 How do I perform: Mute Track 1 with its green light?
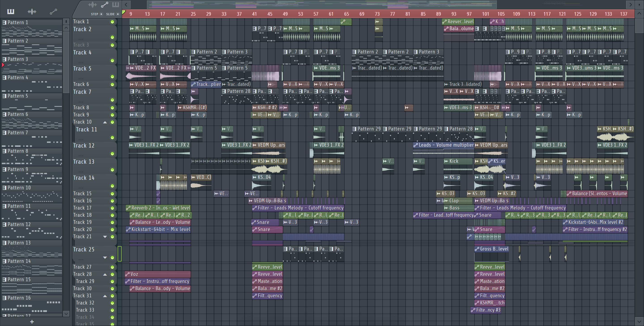point(112,22)
